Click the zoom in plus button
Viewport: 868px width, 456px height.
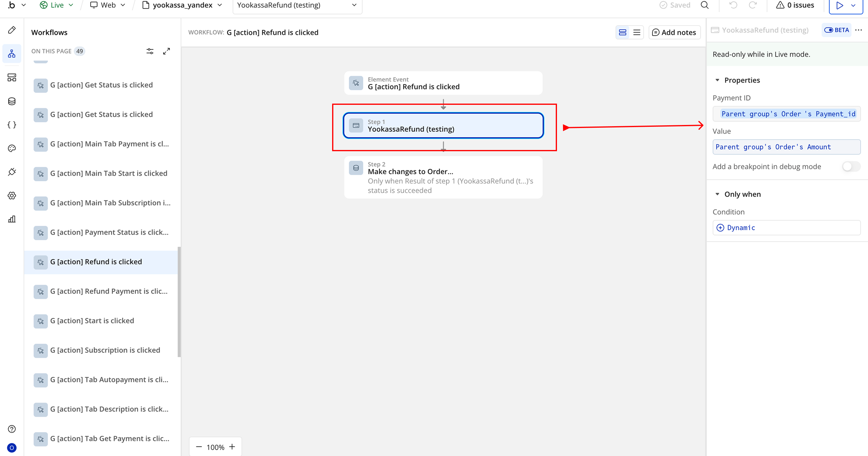pos(232,447)
